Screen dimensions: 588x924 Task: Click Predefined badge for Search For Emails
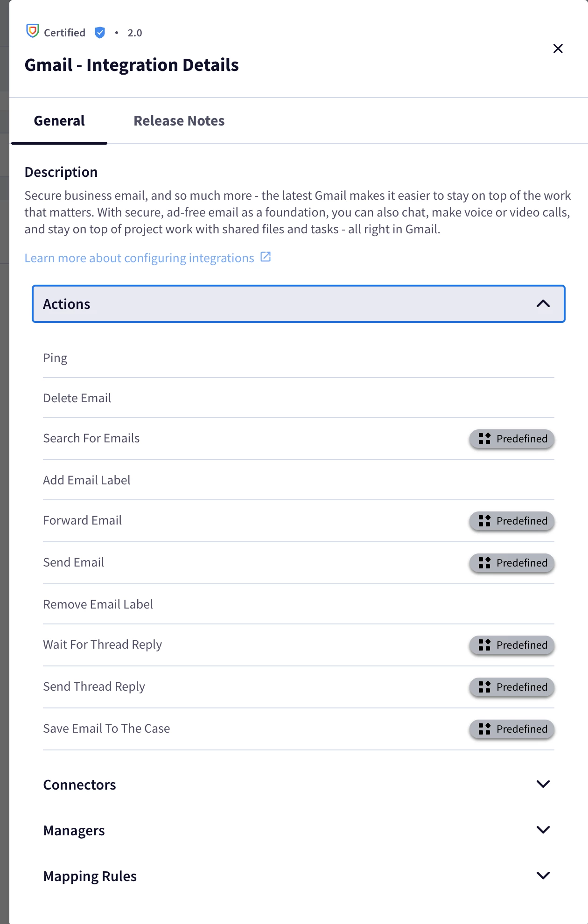[x=511, y=439]
